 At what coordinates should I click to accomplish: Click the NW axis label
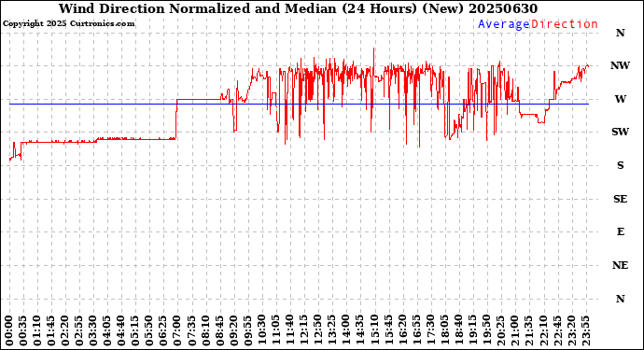[620, 65]
